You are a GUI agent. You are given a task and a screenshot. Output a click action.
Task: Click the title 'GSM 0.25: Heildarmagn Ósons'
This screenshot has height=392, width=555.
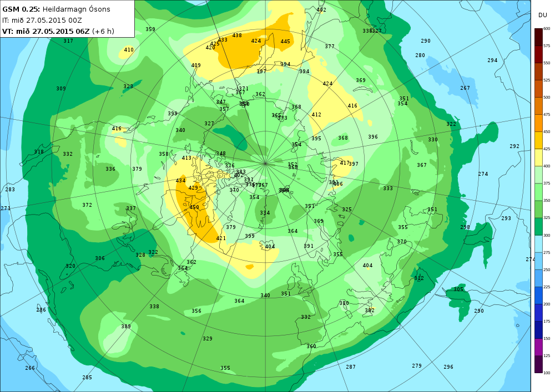click(56, 9)
